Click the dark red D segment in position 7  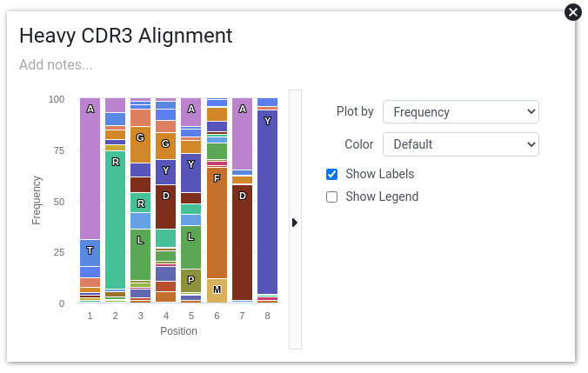243,243
